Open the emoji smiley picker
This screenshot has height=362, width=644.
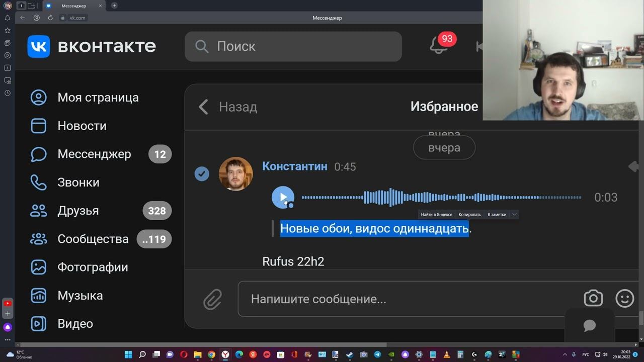click(x=625, y=299)
